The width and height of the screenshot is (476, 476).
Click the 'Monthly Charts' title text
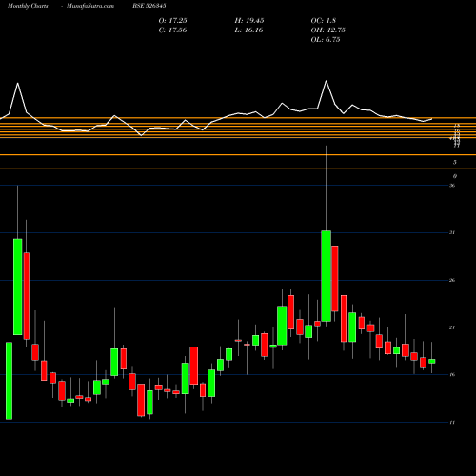28,6
